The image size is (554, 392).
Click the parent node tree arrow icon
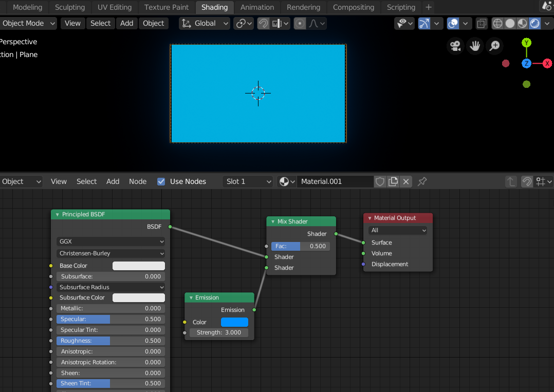point(511,181)
